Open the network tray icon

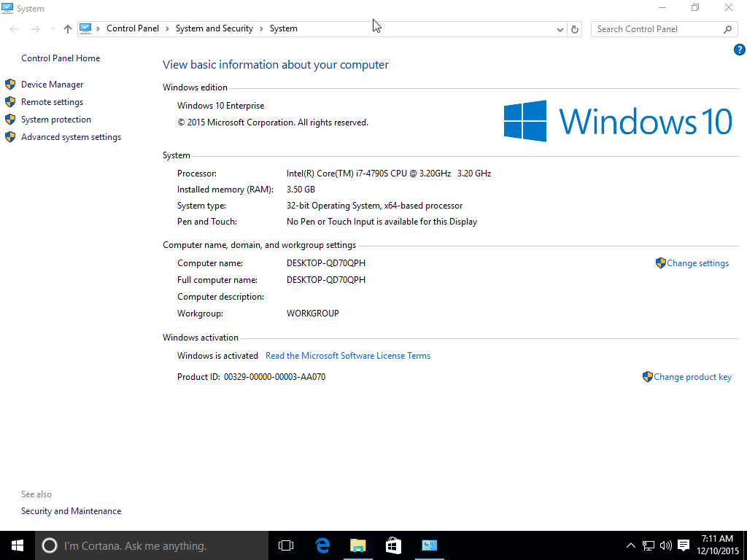[649, 545]
